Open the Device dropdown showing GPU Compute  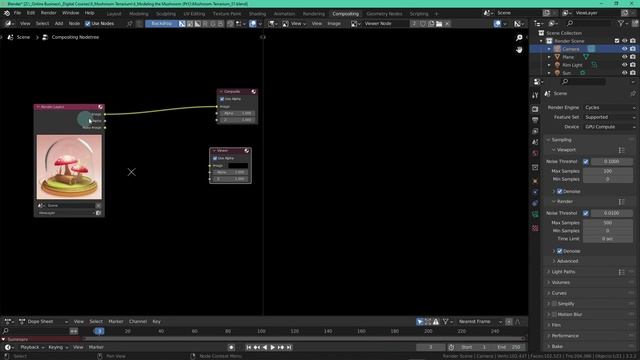(x=609, y=127)
